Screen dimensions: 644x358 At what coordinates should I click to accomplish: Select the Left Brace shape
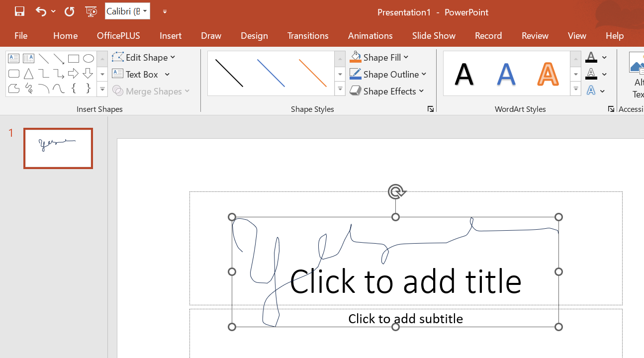(74, 89)
